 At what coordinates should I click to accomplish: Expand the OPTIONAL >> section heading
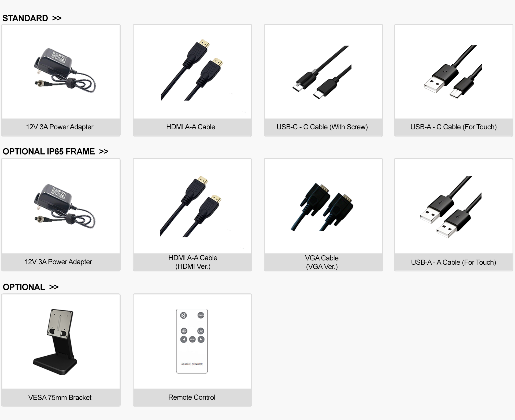point(31,287)
